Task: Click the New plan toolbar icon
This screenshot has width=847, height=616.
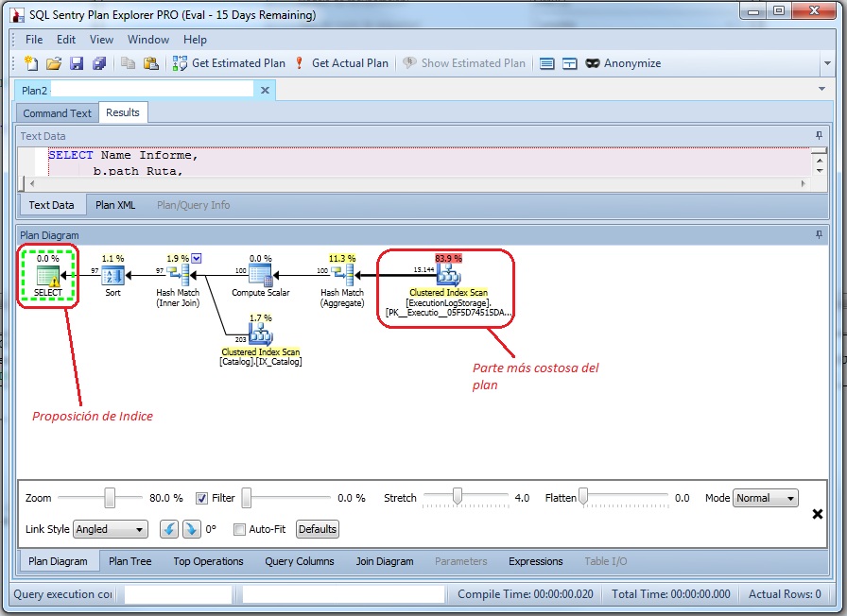Action: [x=30, y=63]
